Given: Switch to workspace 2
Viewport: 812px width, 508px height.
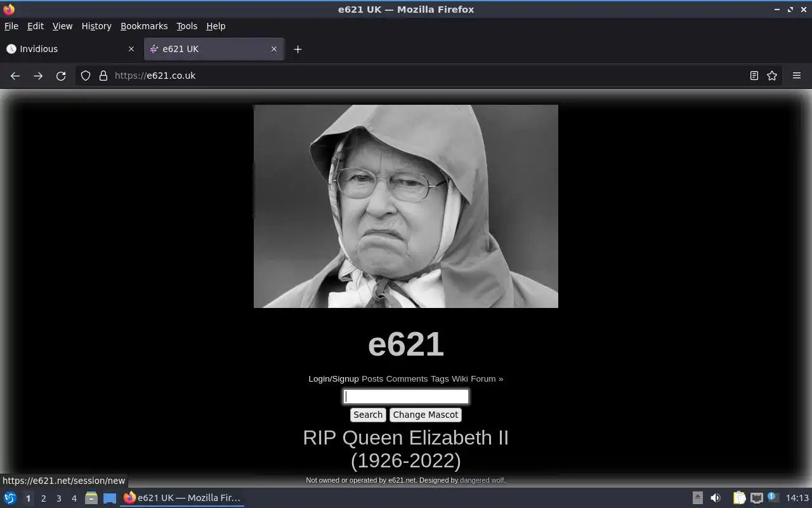Looking at the screenshot, I should [43, 498].
